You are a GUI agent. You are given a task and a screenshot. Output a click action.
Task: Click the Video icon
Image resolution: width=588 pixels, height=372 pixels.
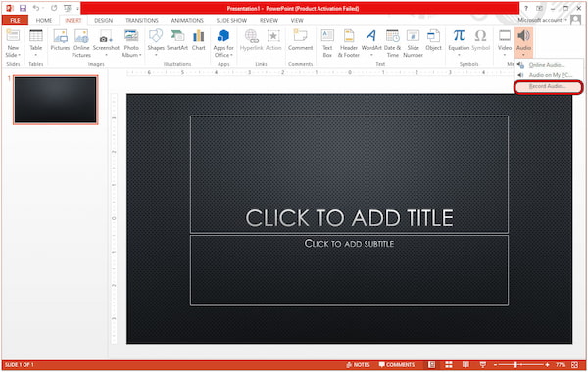(505, 36)
